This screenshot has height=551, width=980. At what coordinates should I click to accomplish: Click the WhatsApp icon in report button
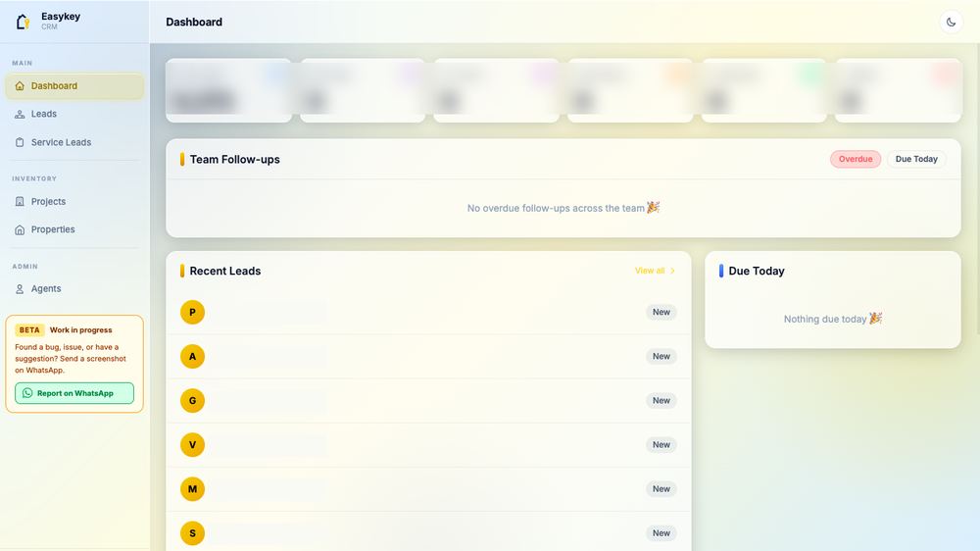27,393
